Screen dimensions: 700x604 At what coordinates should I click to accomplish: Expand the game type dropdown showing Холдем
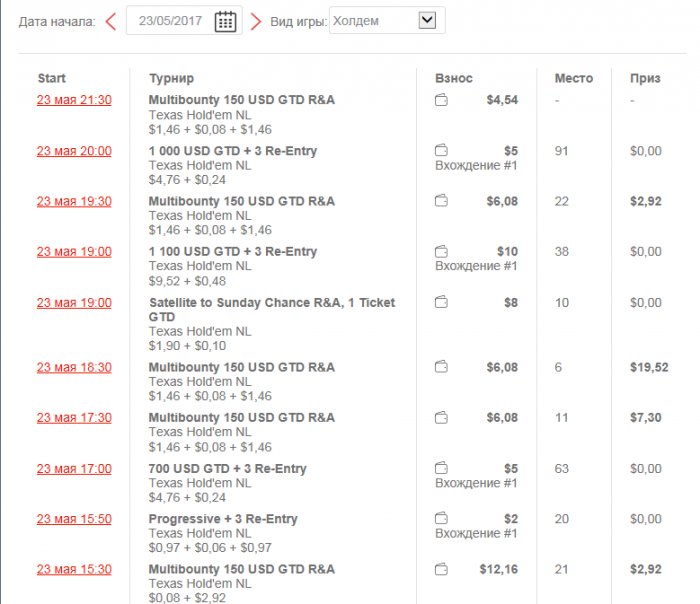click(x=428, y=20)
